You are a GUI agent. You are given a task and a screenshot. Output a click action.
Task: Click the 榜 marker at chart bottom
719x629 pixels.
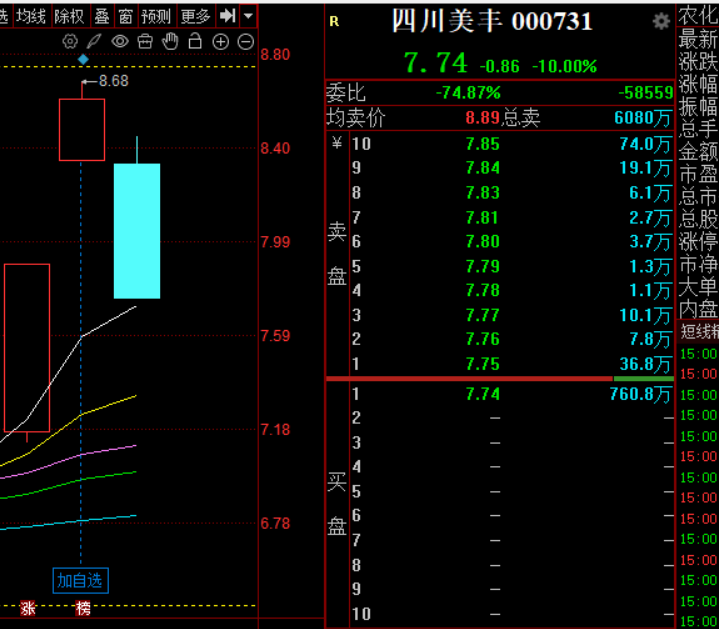pos(83,608)
